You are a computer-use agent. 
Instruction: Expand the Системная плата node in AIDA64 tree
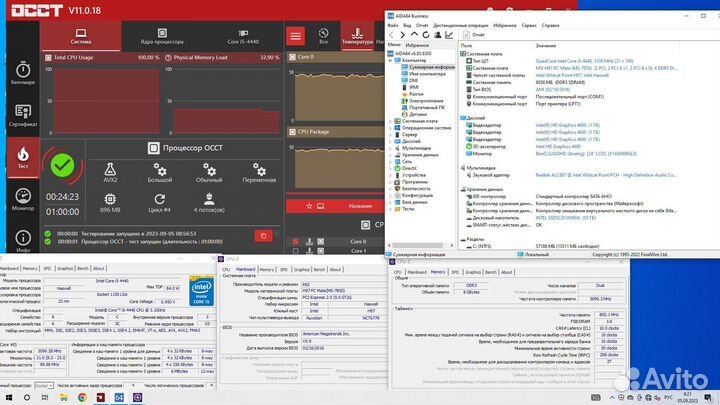391,121
